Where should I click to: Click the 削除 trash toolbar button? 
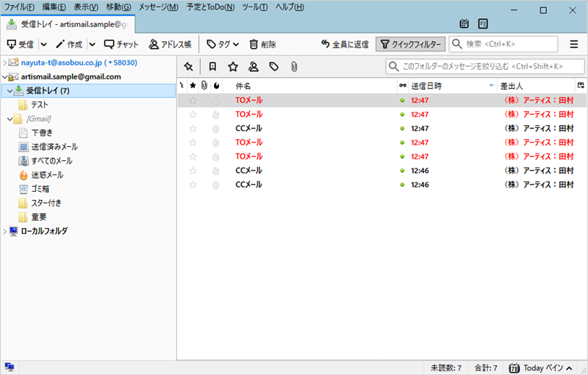click(262, 44)
